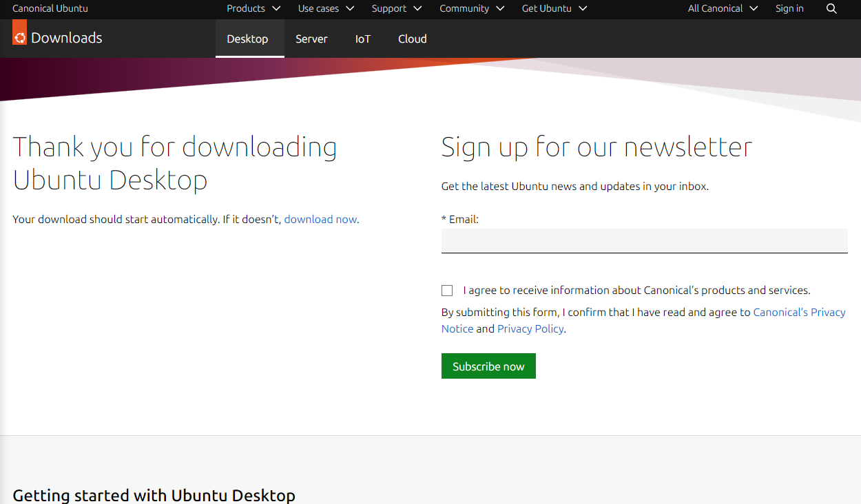Click the Email input field
The image size is (861, 504).
pos(645,241)
